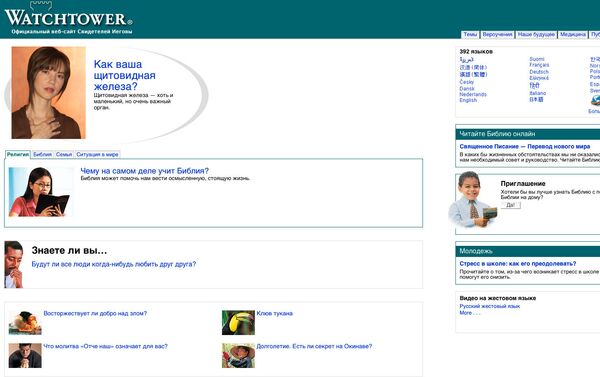Click the Медицина menu item
The height and width of the screenshot is (377, 600).
point(573,34)
